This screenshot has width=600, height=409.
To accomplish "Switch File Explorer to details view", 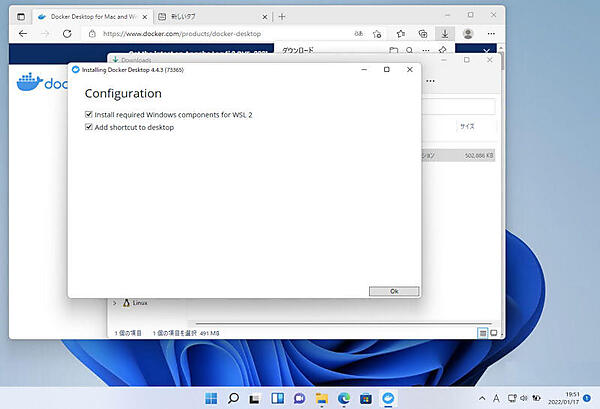I will 482,331.
